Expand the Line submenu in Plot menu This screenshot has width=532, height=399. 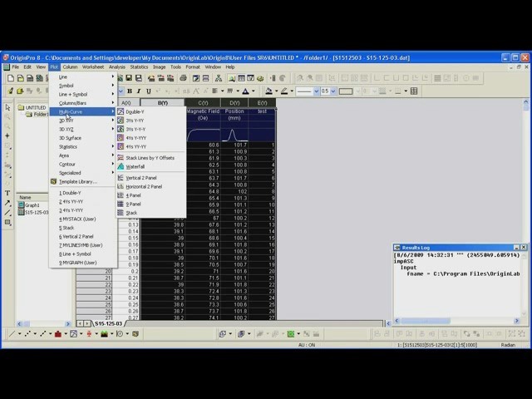point(83,77)
